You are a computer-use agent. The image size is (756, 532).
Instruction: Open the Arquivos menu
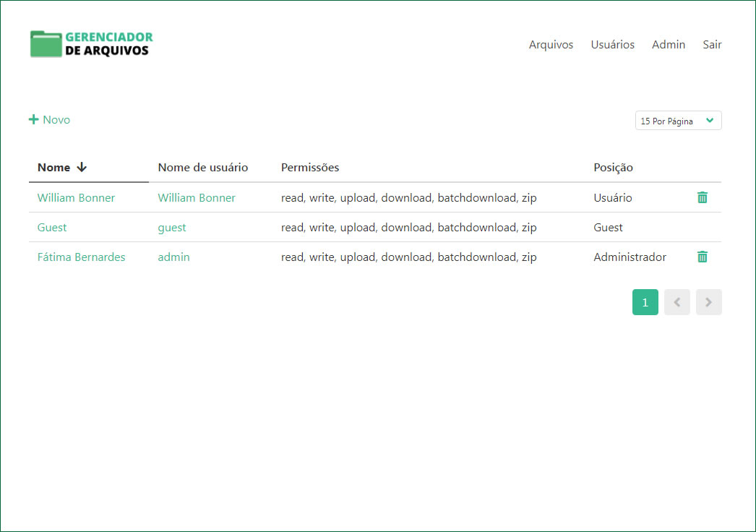tap(551, 45)
